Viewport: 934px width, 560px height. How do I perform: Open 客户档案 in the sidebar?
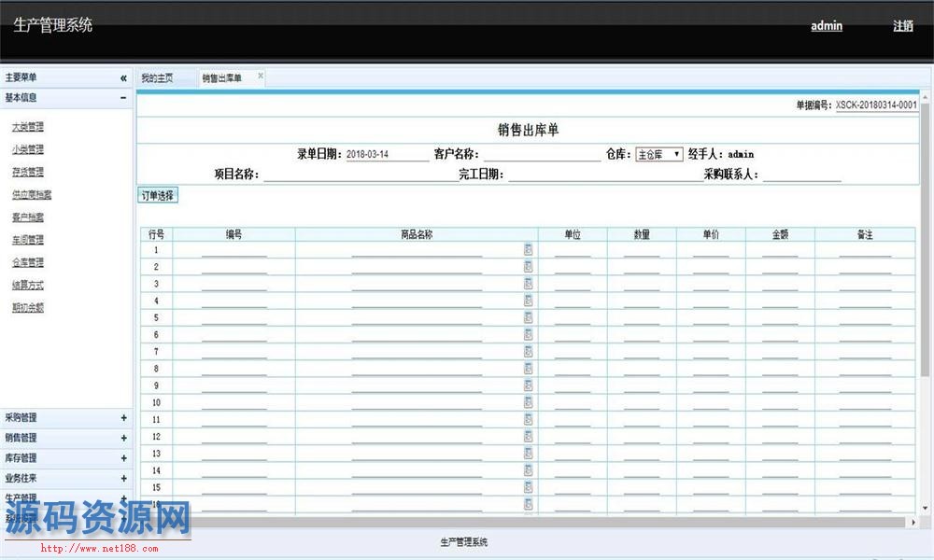pyautogui.click(x=27, y=217)
